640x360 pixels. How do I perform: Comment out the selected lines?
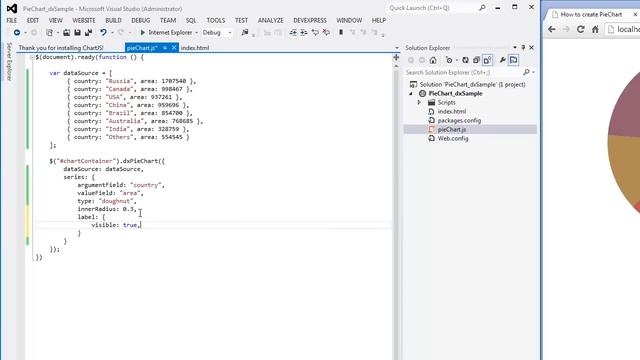click(315, 32)
